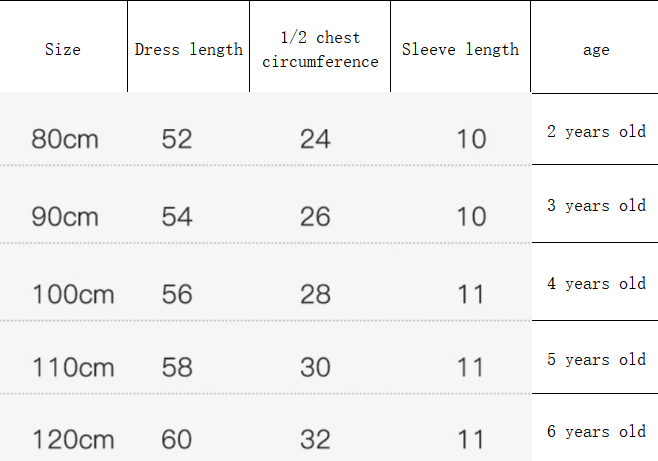Select the 1/2 chest circumference header
Screen dimensions: 658x461
(x=320, y=49)
